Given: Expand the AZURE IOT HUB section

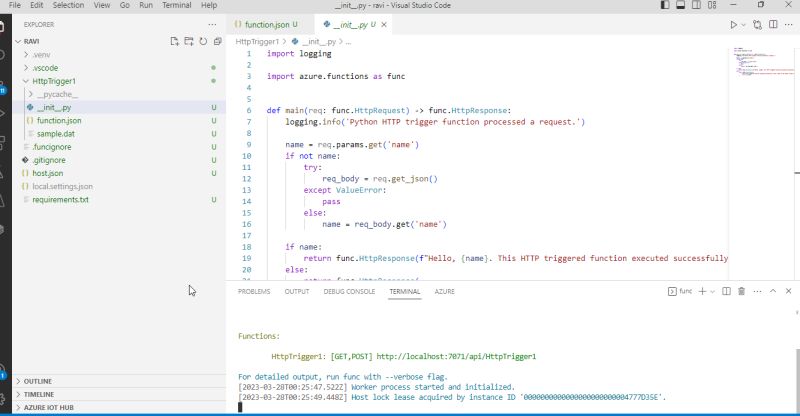Looking at the screenshot, I should coord(118,408).
